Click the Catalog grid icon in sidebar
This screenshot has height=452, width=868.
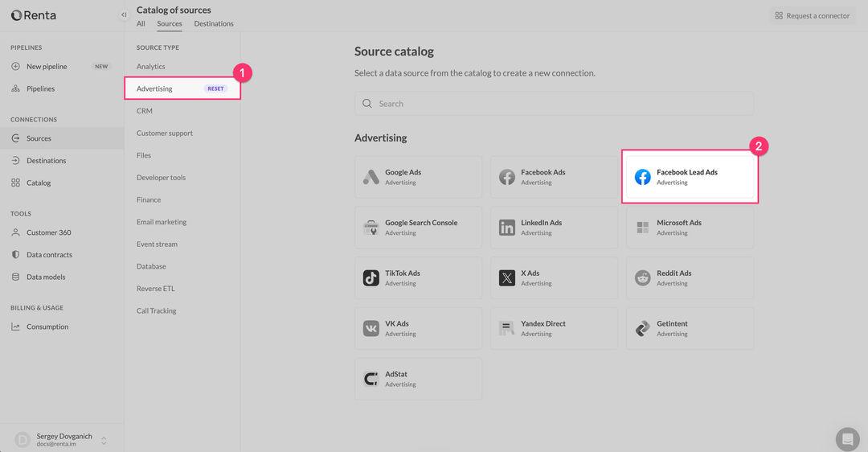15,183
